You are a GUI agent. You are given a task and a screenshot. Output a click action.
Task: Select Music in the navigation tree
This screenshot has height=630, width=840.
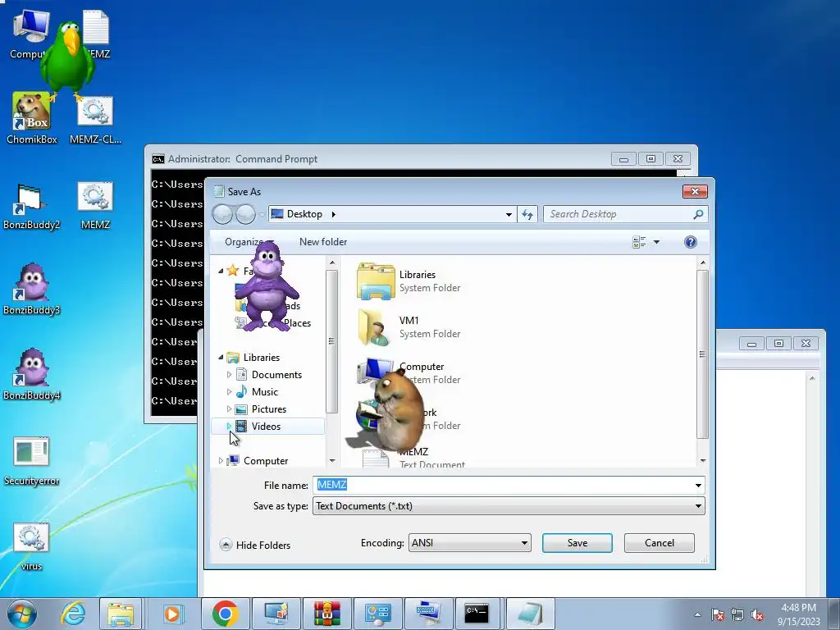(265, 391)
